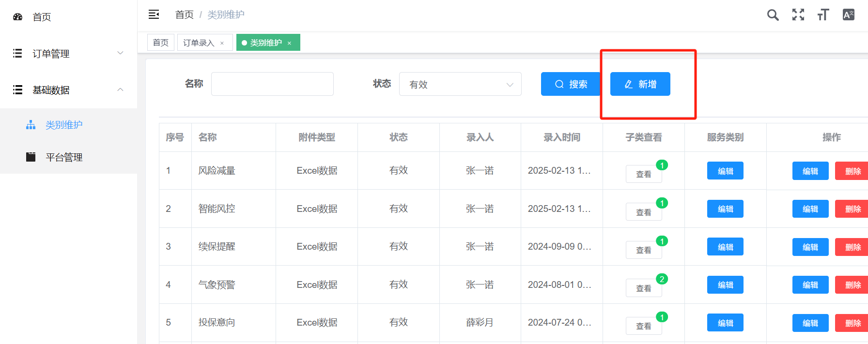Viewport: 868px width, 344px height.
Task: Click the green badge on 风险减量 row's 查看
Action: coord(662,165)
